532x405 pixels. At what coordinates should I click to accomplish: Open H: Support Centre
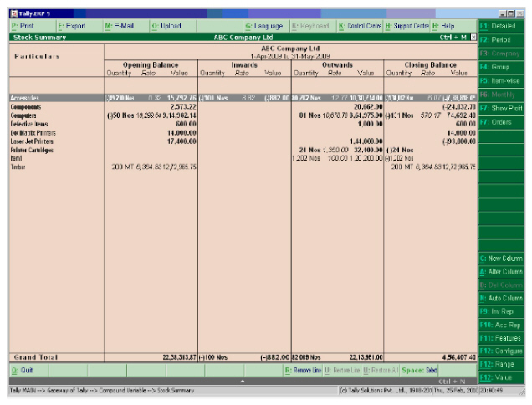(x=407, y=26)
